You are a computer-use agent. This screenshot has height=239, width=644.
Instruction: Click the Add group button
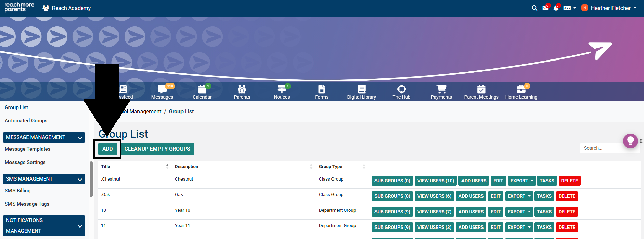107,149
